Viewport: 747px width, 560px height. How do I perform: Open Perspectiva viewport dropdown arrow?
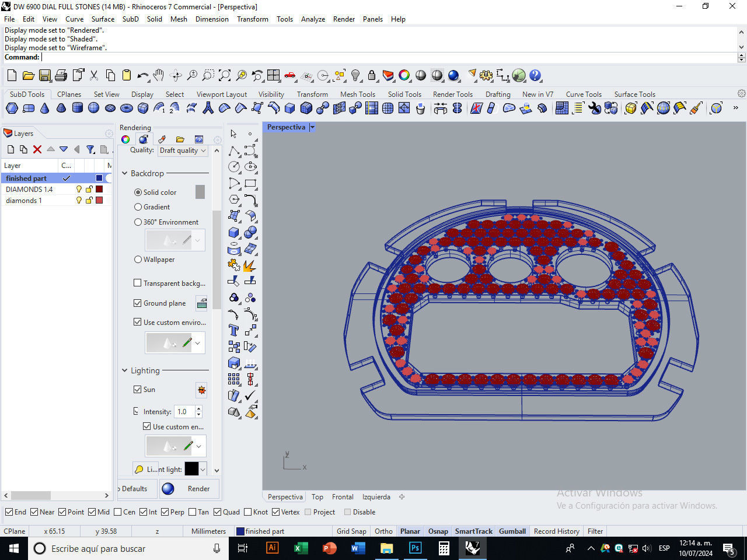coord(312,127)
